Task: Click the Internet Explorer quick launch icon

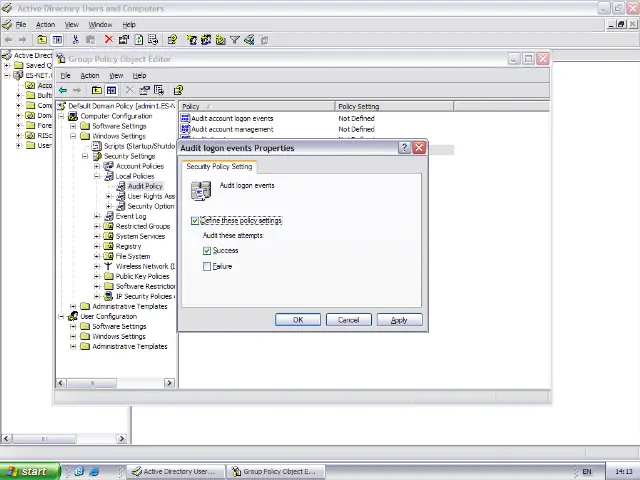Action: click(94, 471)
